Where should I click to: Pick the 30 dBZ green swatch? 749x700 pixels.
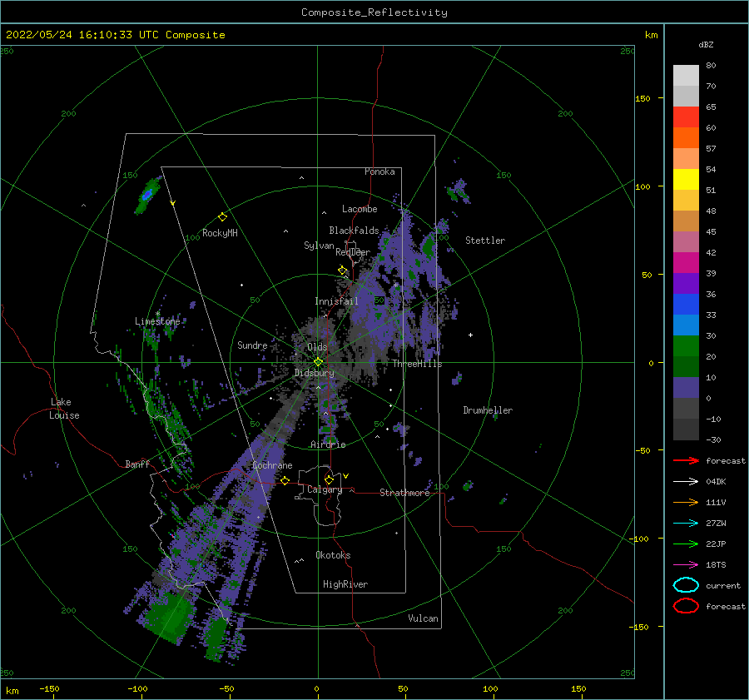click(686, 346)
